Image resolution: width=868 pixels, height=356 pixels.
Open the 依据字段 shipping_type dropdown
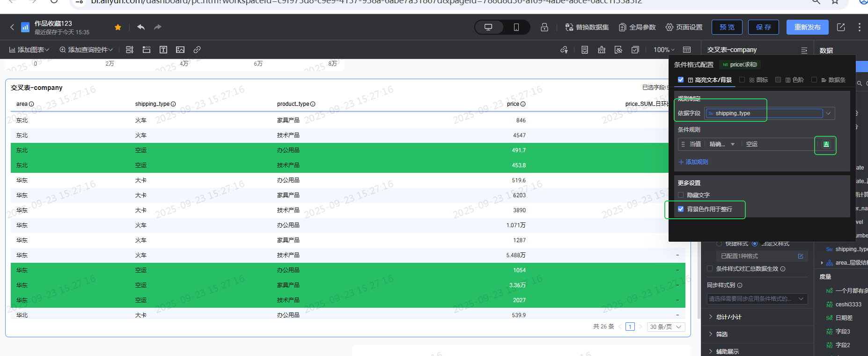[828, 113]
